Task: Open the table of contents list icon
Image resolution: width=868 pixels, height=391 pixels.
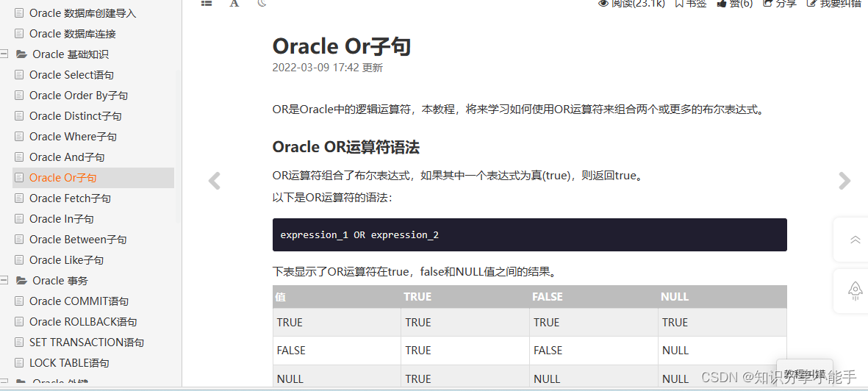Action: [x=207, y=3]
